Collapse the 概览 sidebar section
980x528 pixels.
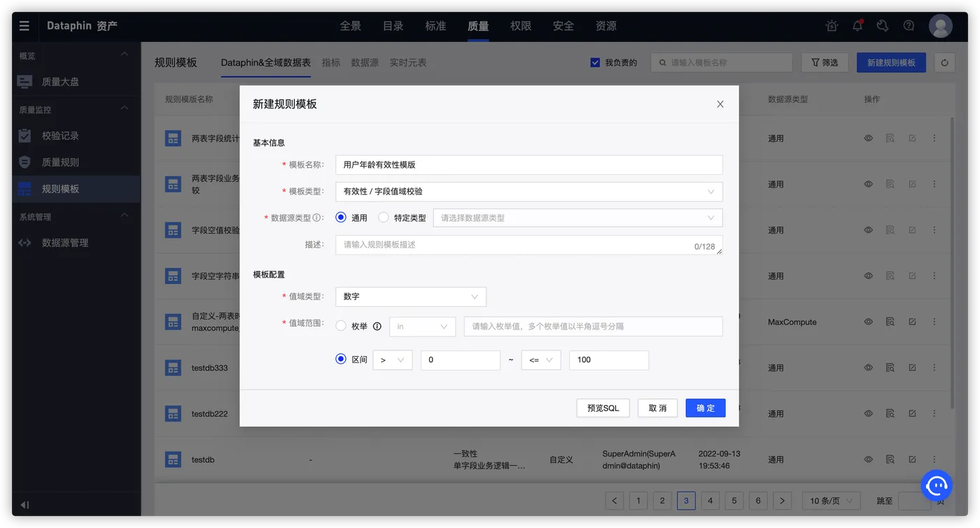point(125,55)
